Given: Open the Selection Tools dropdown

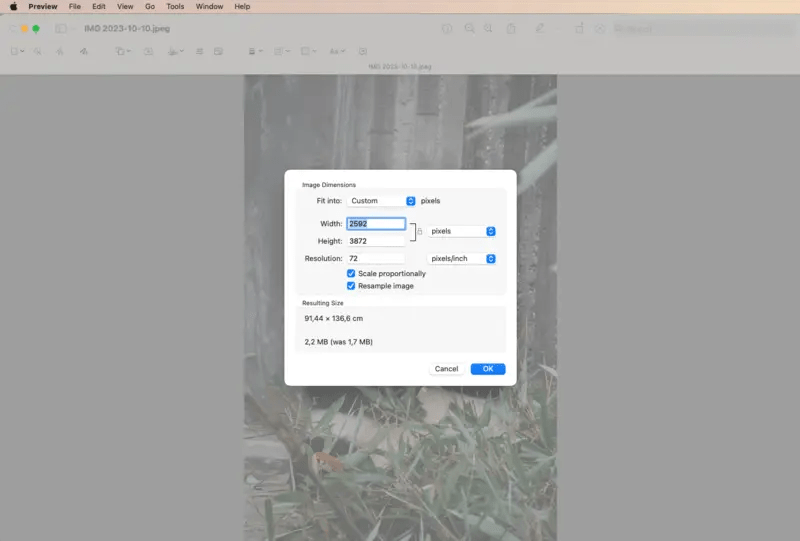Looking at the screenshot, I should pyautogui.click(x=17, y=52).
